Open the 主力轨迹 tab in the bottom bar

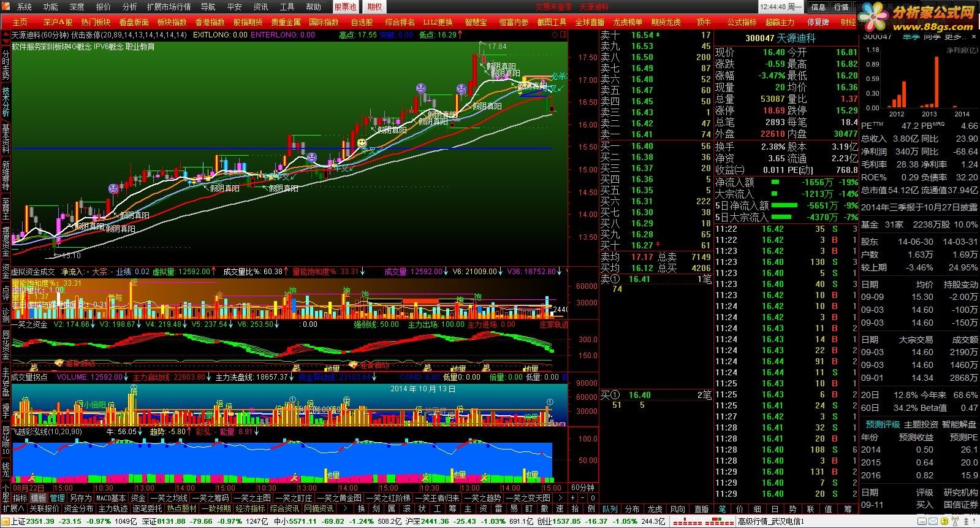(113, 509)
